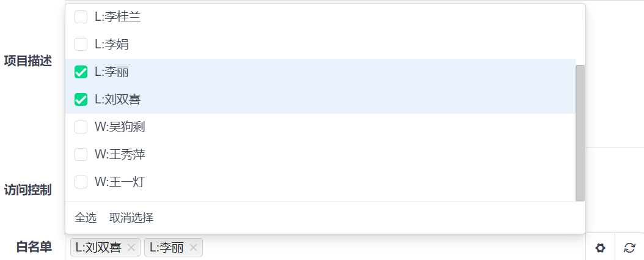Select the W:吴狗剩 list option text

coord(120,127)
